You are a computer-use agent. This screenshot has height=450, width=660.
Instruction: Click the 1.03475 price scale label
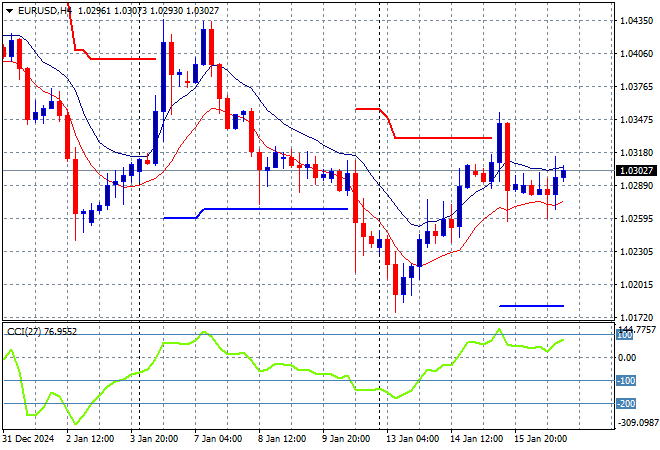pyautogui.click(x=636, y=120)
